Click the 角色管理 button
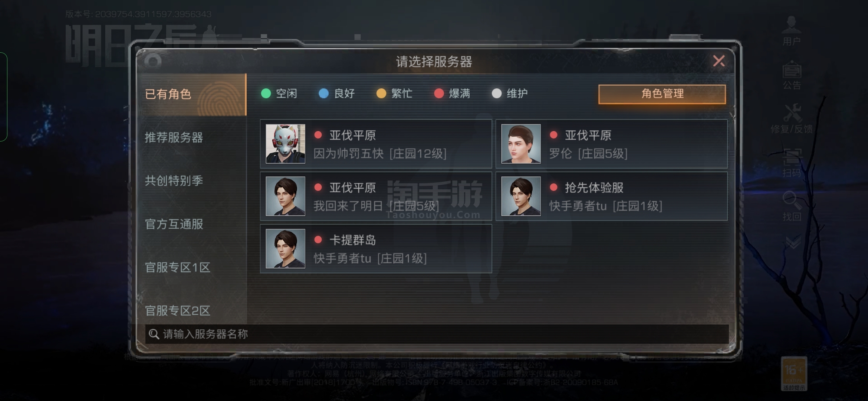The width and height of the screenshot is (868, 401). pos(662,94)
